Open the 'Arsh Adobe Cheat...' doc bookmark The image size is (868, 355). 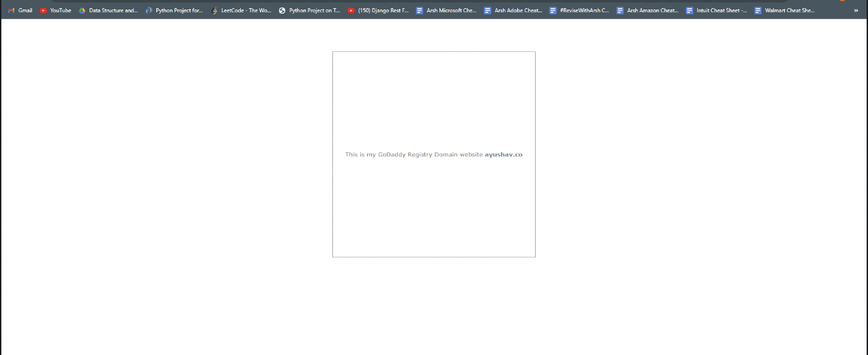point(513,10)
